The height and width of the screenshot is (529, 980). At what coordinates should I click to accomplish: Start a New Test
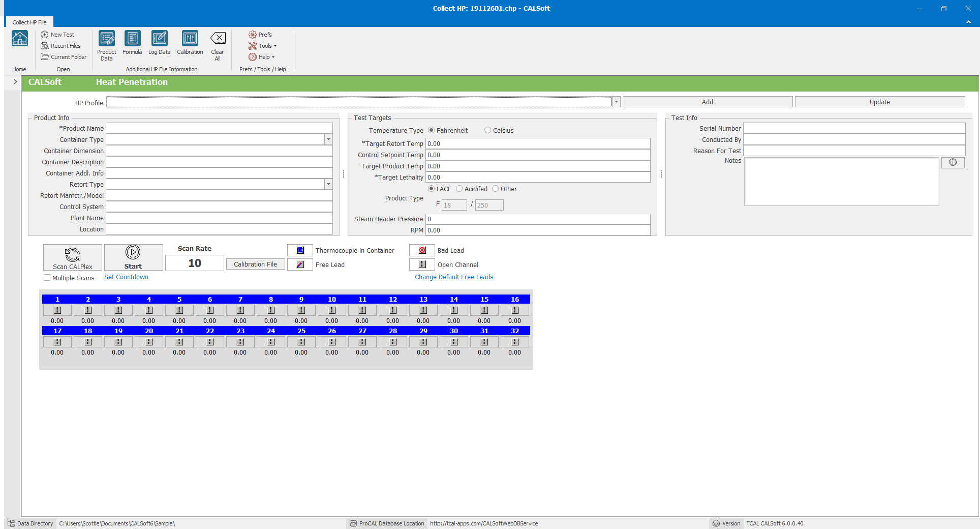[57, 35]
